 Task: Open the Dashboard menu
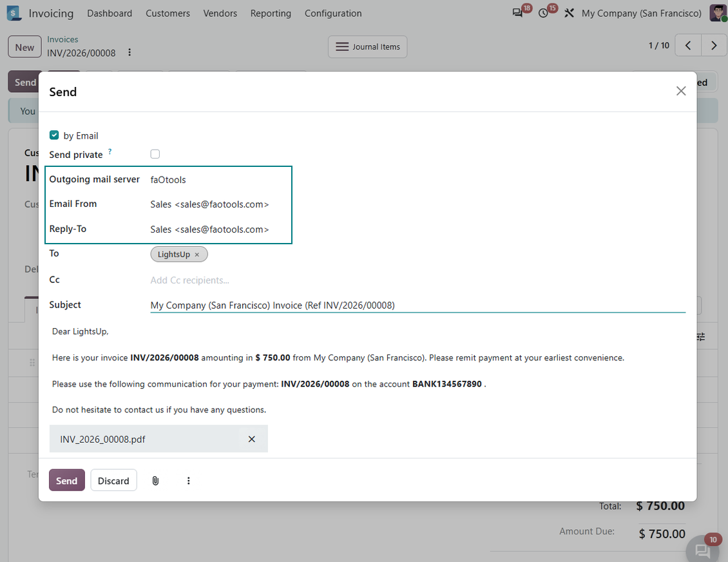110,14
